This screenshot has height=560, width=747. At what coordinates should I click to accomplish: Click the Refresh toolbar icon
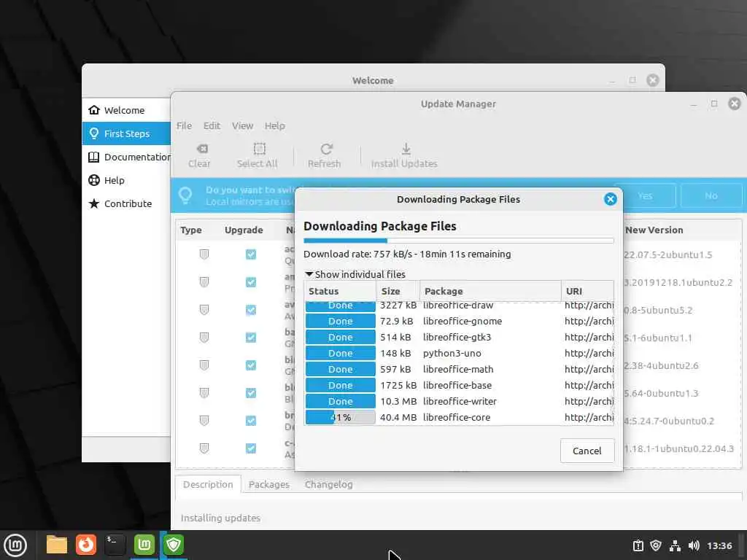pos(326,149)
